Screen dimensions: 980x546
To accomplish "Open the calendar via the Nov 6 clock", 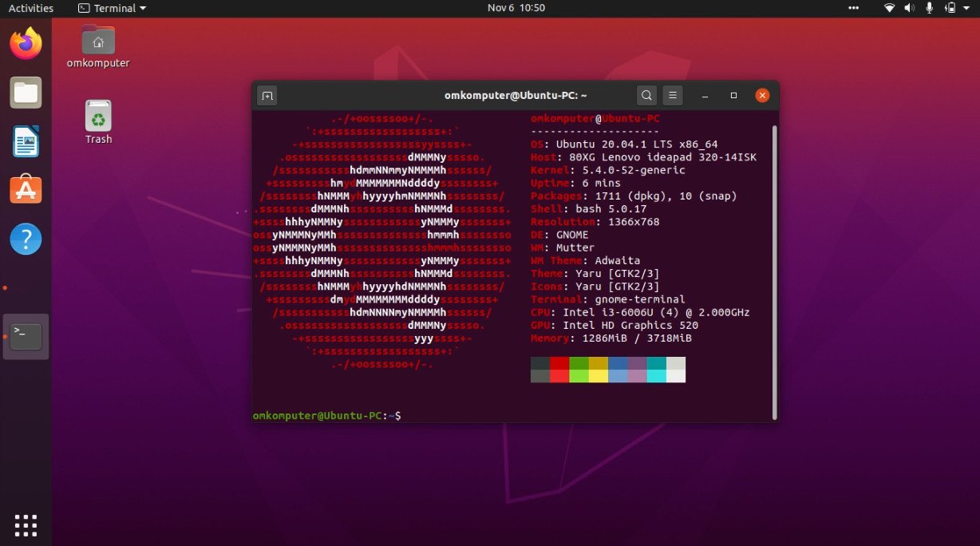I will [x=516, y=8].
